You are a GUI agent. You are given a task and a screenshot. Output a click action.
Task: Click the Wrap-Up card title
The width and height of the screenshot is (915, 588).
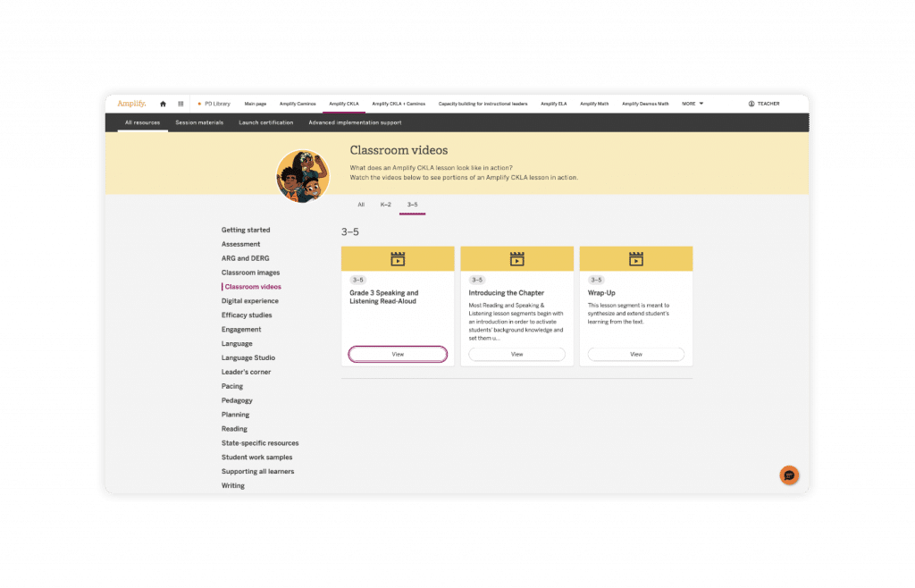tap(601, 293)
